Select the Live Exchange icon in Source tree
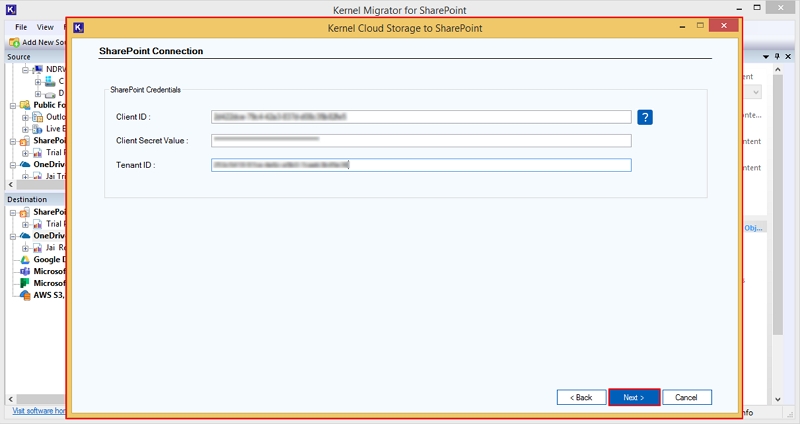This screenshot has width=800, height=424. [38, 129]
